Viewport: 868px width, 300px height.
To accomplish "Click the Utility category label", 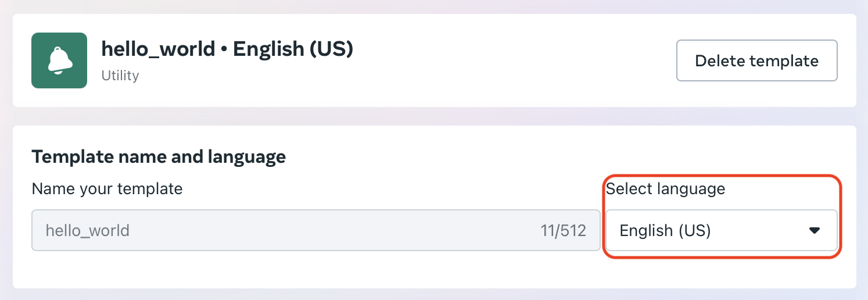I will click(120, 76).
